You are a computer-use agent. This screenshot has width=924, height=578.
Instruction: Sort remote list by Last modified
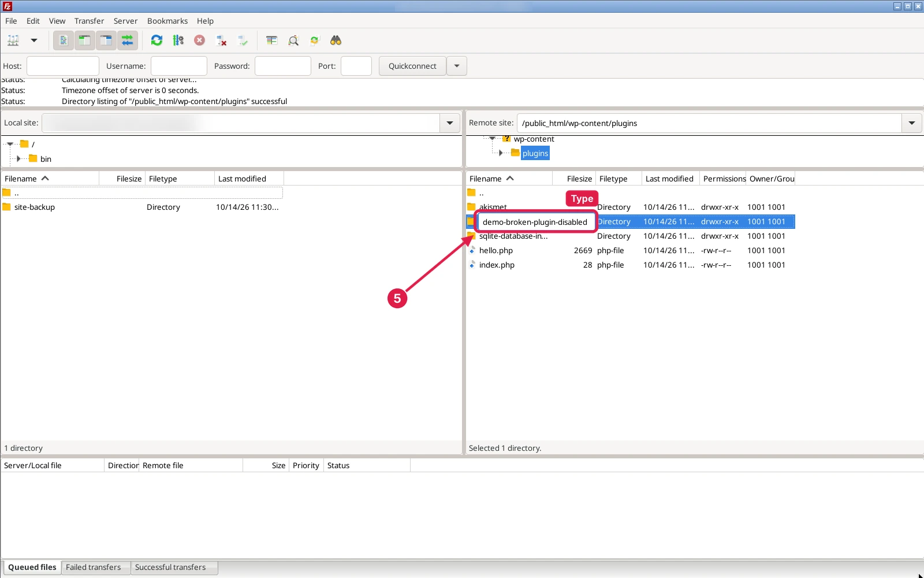pyautogui.click(x=670, y=179)
